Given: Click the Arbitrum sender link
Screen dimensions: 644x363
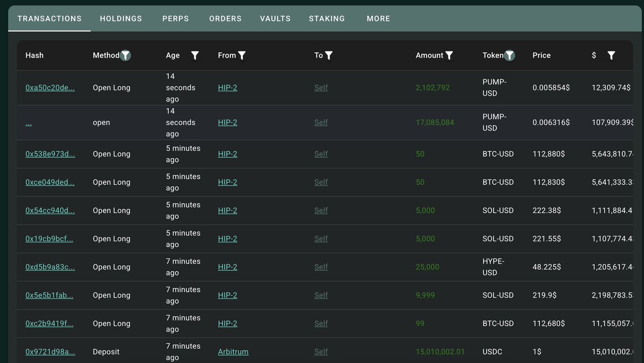Looking at the screenshot, I should pos(233,352).
